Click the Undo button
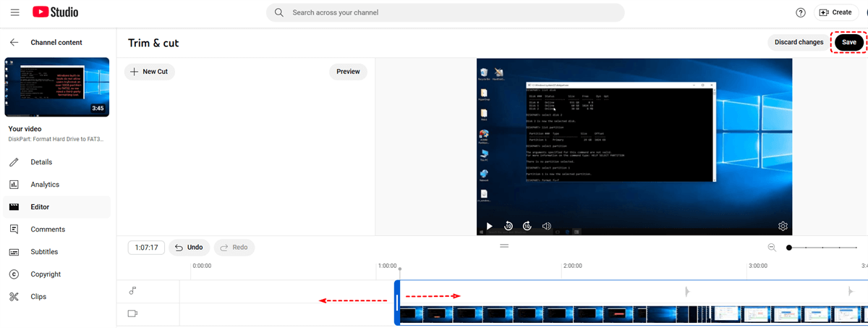 click(x=190, y=248)
